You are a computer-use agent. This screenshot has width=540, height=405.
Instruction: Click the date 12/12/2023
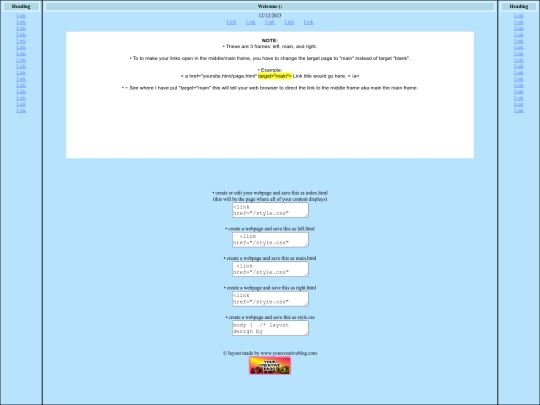point(270,15)
